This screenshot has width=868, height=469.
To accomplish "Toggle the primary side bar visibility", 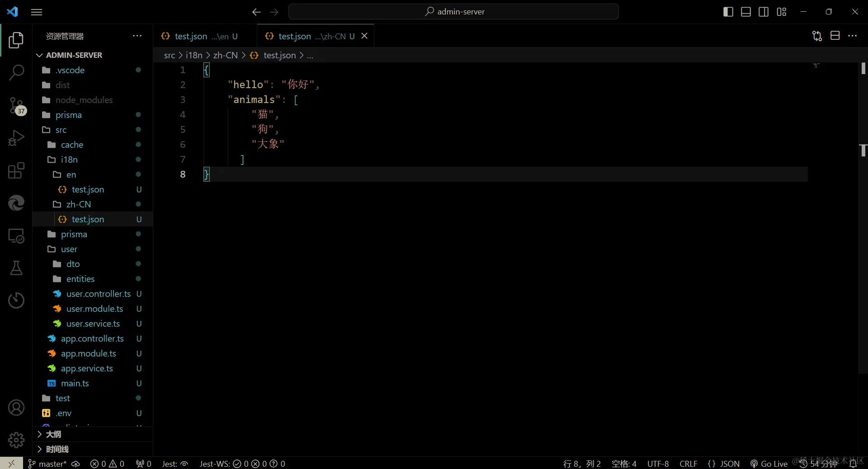I will point(728,12).
